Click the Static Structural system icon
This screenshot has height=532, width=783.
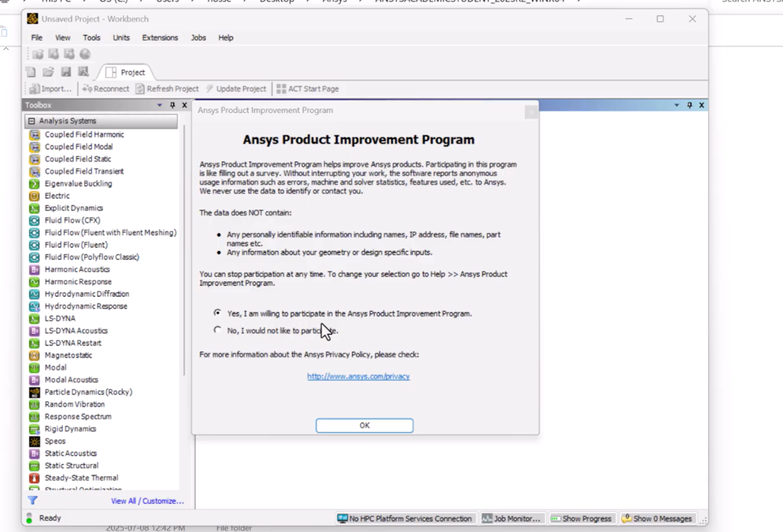(34, 465)
